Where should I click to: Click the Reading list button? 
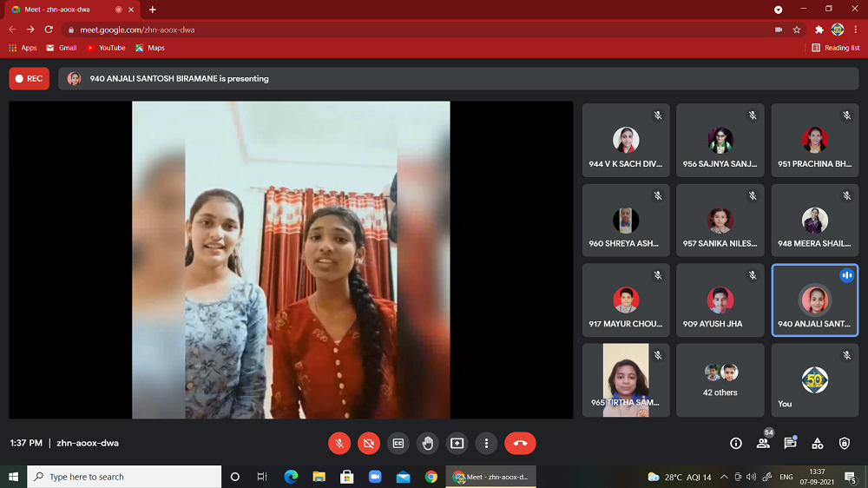coord(835,48)
